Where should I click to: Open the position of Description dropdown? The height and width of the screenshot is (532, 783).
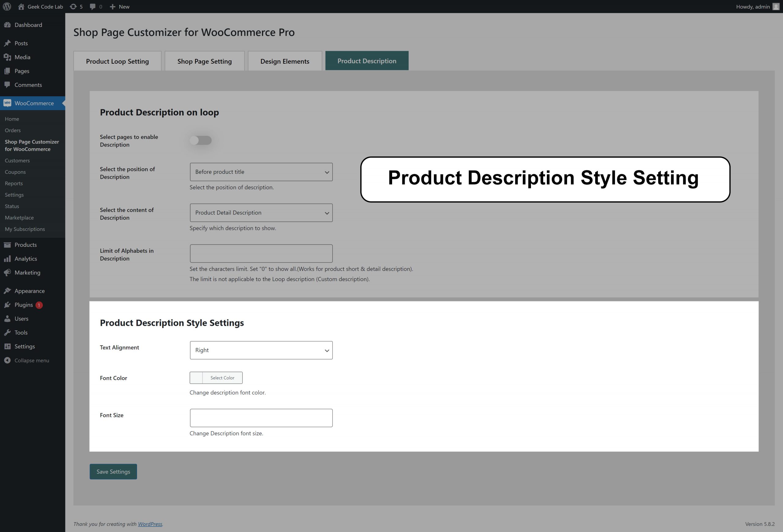[261, 172]
